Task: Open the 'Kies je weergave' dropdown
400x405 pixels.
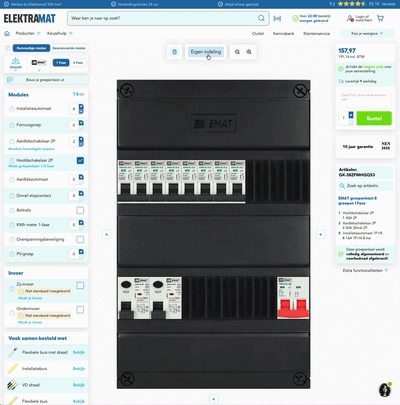Action: [x=367, y=34]
